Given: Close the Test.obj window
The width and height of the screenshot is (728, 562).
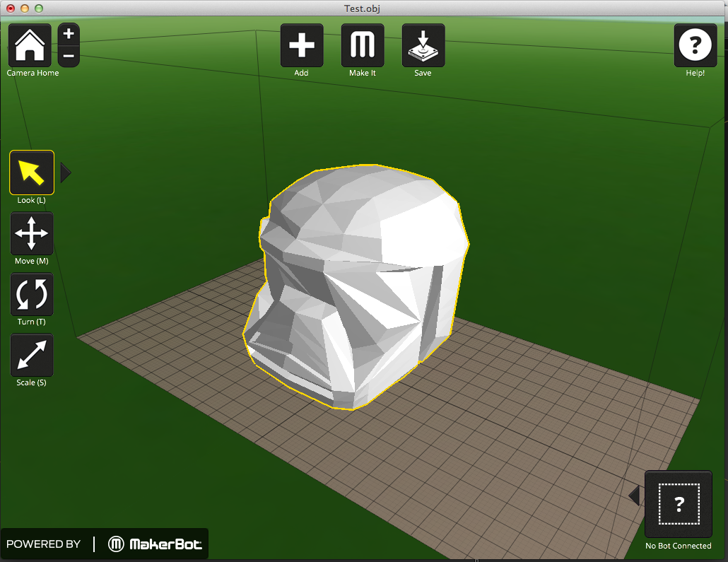Looking at the screenshot, I should 10,8.
